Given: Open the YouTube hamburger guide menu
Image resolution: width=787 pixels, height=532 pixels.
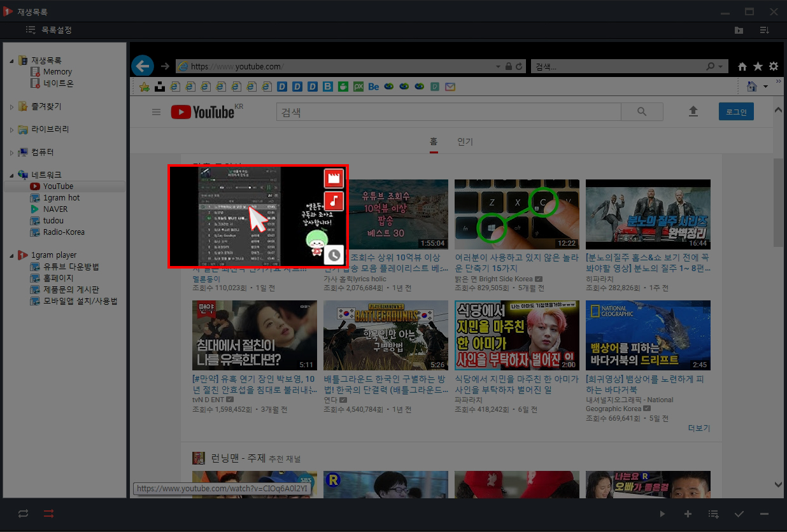Looking at the screenshot, I should [x=157, y=112].
